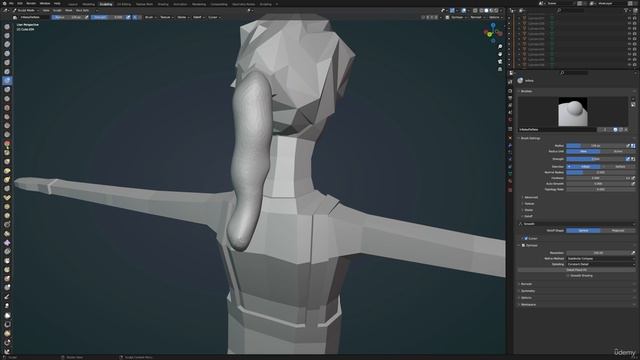640x360 pixels.
Task: Adjust the Strength slider in Brush Settings
Action: point(596,159)
